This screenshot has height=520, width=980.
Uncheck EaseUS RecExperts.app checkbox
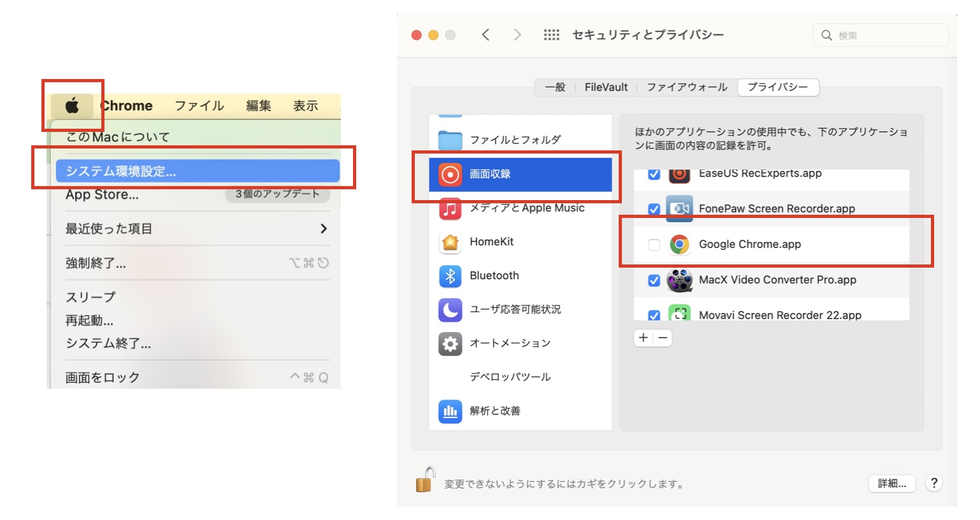pos(654,173)
